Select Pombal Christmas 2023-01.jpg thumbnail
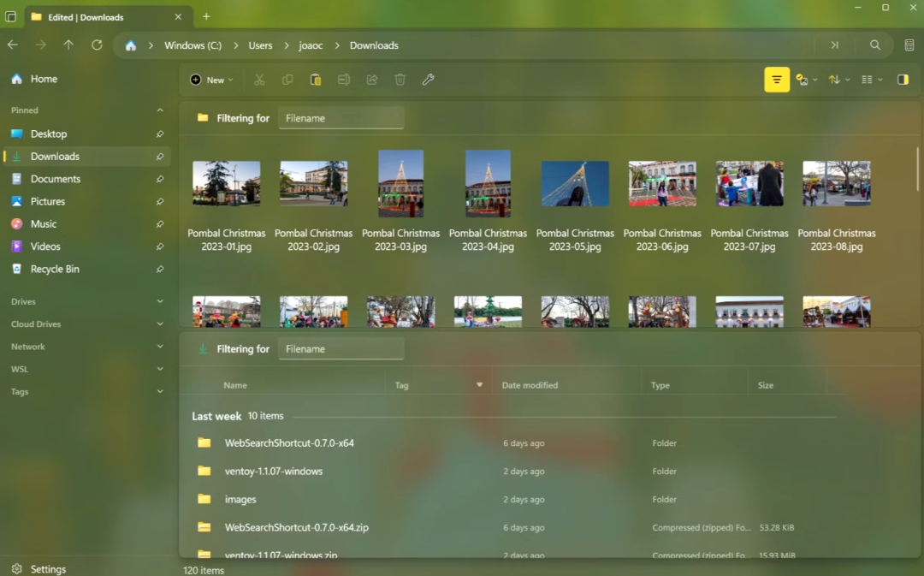924x576 pixels. click(x=226, y=183)
